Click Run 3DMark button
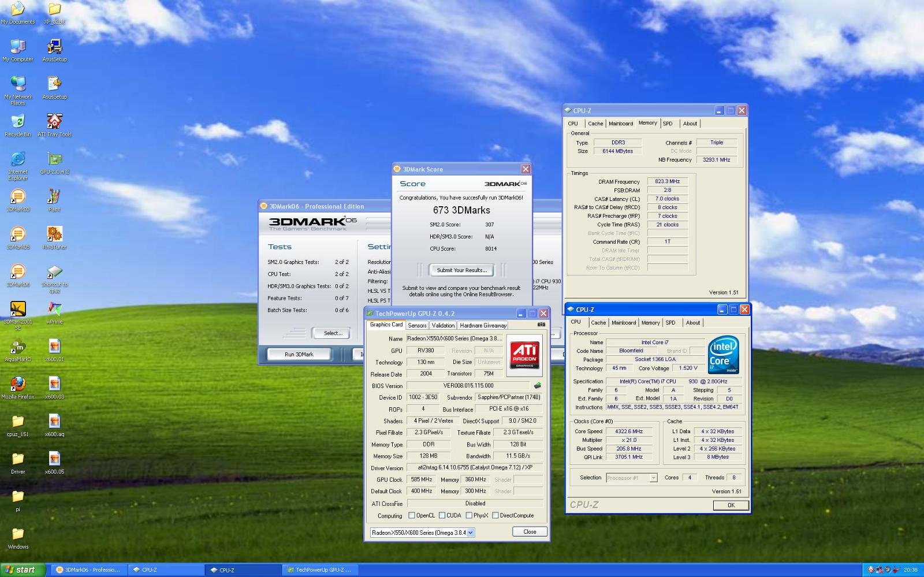 299,354
